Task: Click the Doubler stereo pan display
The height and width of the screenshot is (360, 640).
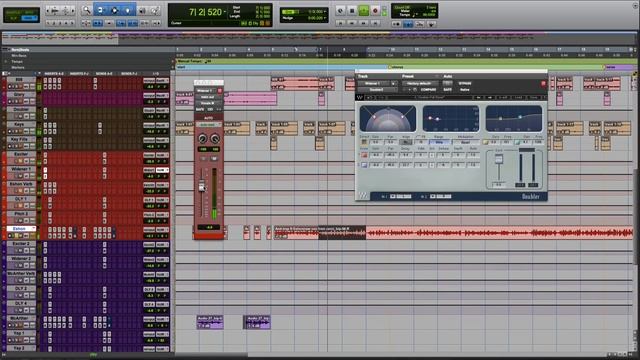Action: point(388,119)
